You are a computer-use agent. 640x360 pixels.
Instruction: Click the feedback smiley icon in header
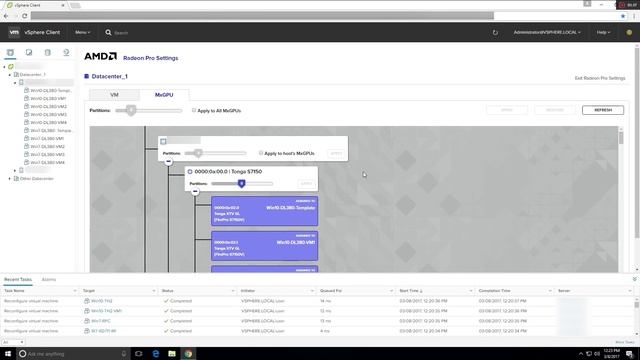click(629, 32)
